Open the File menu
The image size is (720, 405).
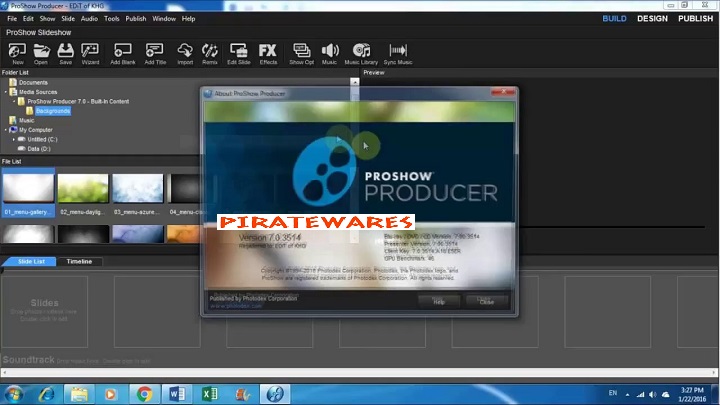click(x=12, y=19)
